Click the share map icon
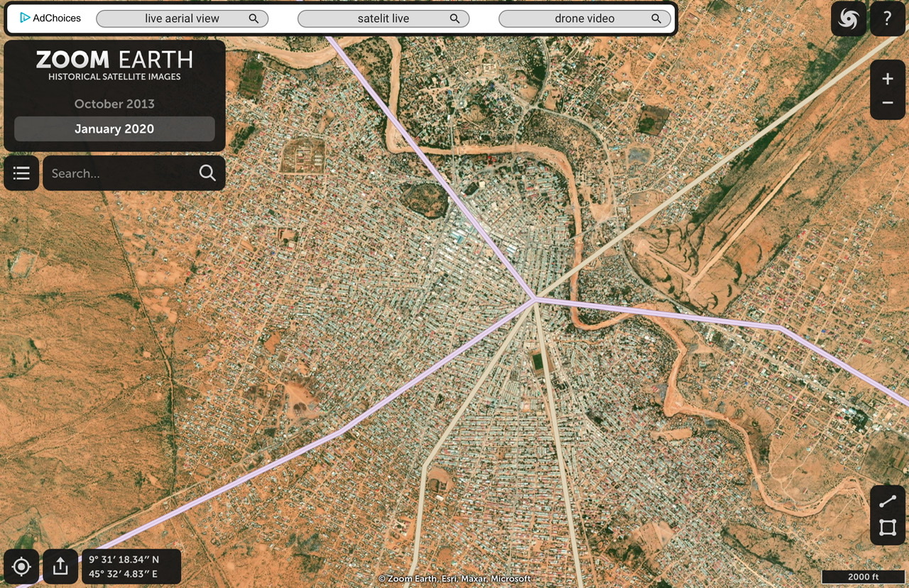The height and width of the screenshot is (588, 909). [60, 566]
